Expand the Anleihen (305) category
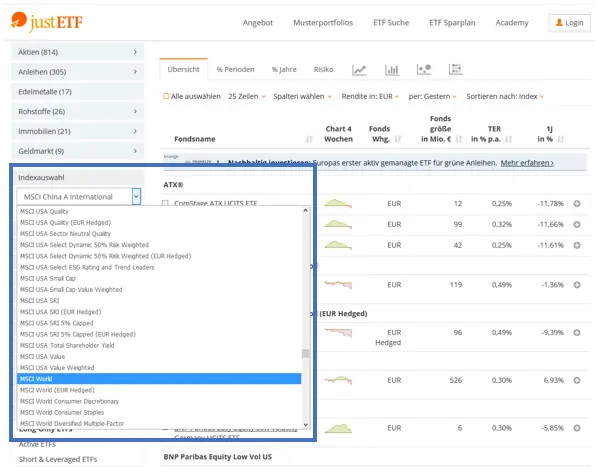Image resolution: width=599 pixels, height=473 pixels. (x=78, y=72)
